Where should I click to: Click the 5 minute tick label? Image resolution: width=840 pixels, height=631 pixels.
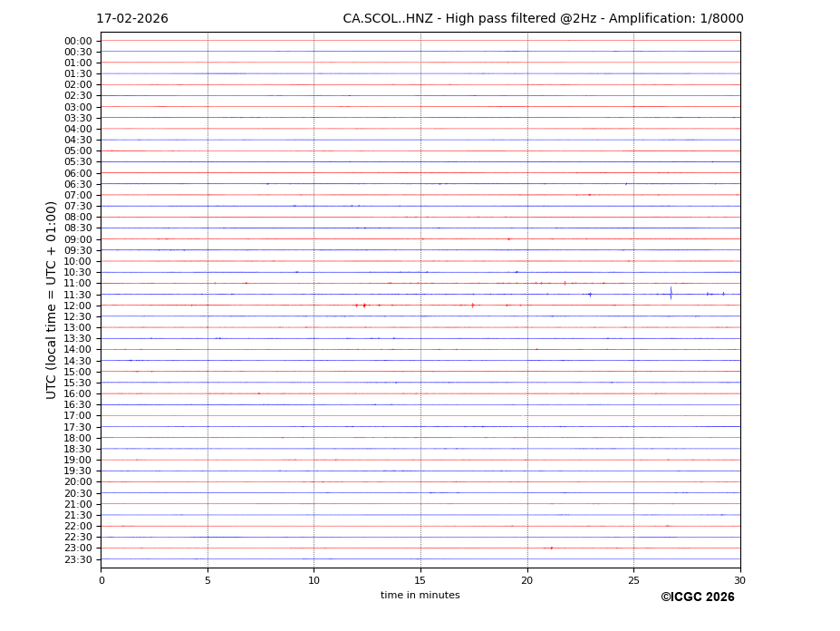(208, 581)
